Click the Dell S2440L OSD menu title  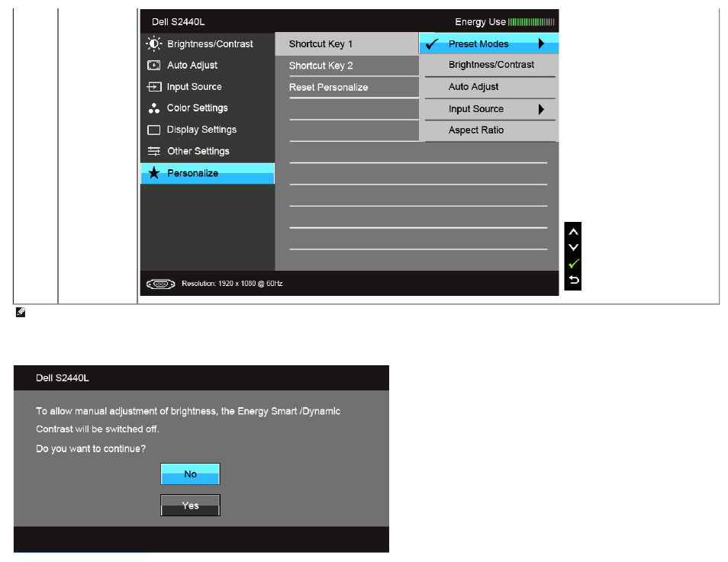[179, 22]
